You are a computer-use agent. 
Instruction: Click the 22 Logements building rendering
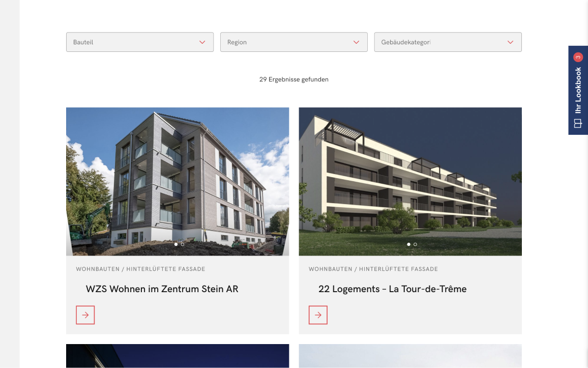pyautogui.click(x=410, y=182)
